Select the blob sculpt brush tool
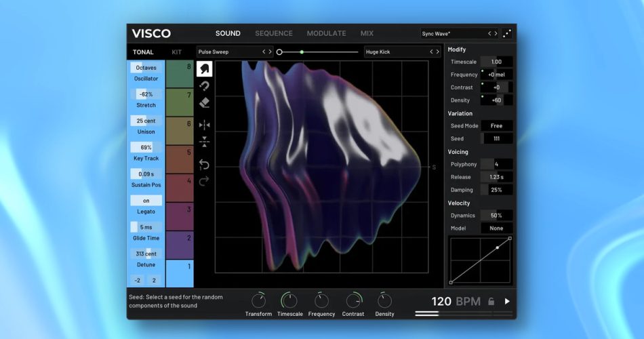Viewport: 644px width, 339px height. pos(205,68)
